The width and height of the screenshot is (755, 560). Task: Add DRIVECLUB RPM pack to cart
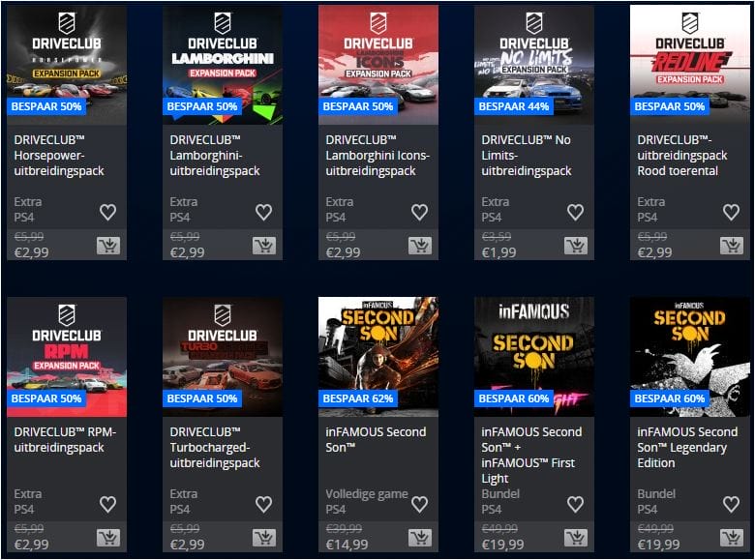[x=108, y=538]
